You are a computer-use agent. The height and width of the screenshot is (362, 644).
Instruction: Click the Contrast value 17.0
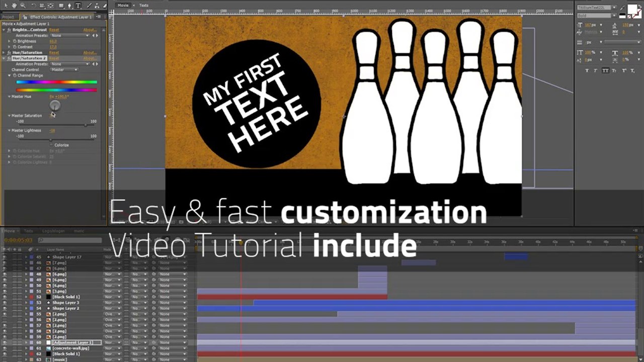pyautogui.click(x=53, y=47)
